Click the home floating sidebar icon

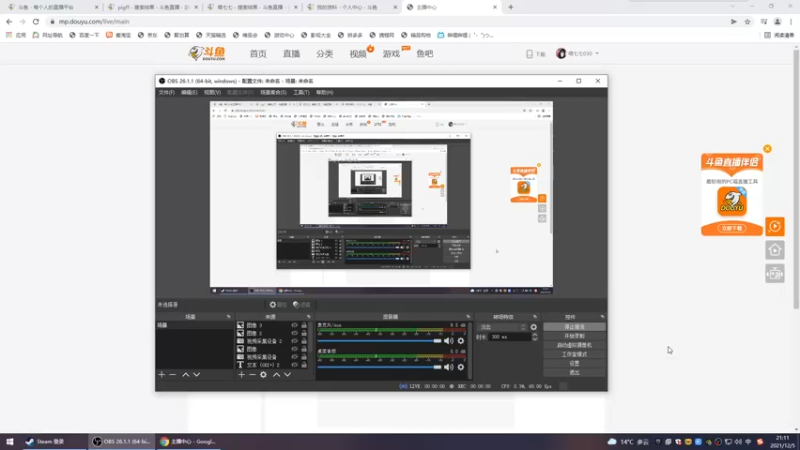(774, 250)
